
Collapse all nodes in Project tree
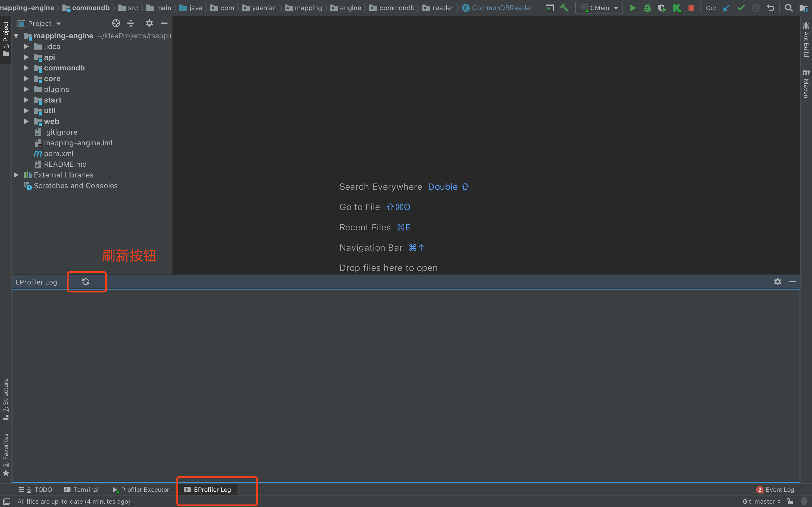point(131,23)
